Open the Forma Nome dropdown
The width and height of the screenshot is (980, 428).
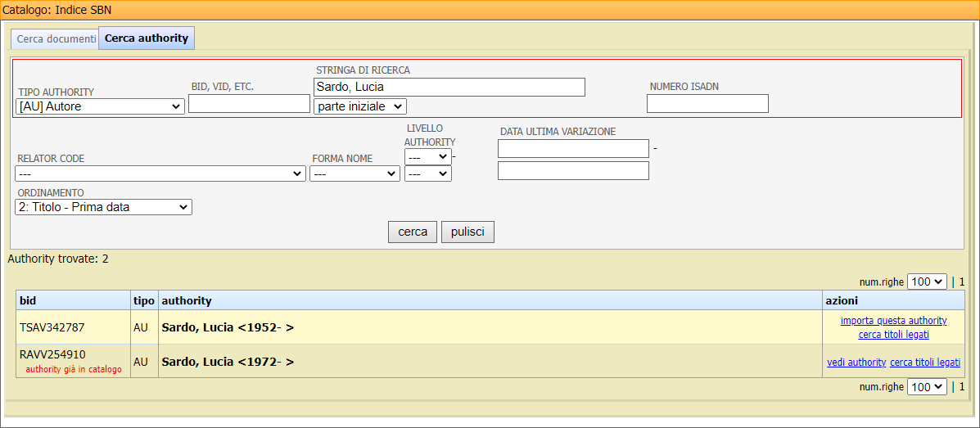tap(355, 173)
